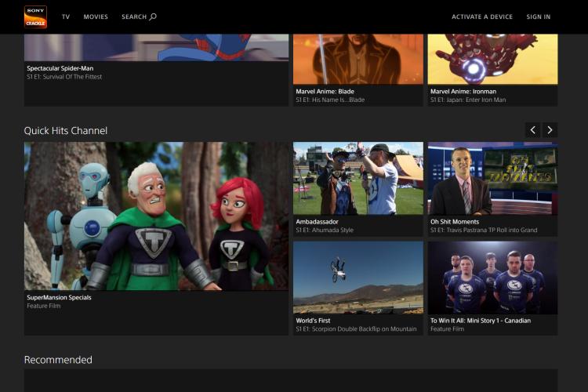Click the Marvel Anime: Blade title
588x392 pixels.
pos(325,92)
